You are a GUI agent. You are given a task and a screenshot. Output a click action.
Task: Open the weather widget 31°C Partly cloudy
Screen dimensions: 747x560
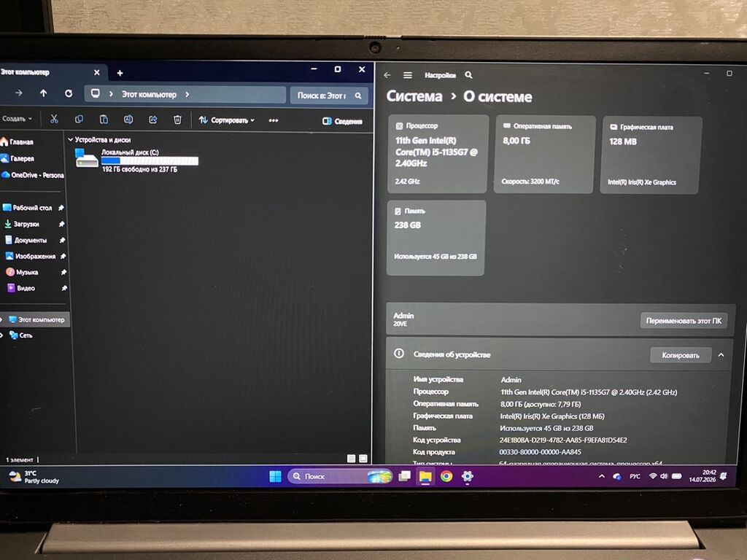coord(34,477)
